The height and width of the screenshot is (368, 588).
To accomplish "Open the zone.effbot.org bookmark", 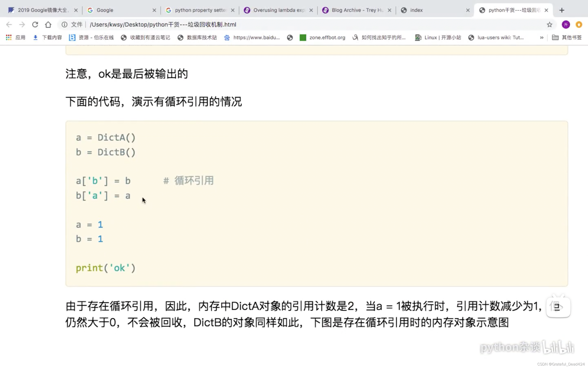I will [322, 37].
